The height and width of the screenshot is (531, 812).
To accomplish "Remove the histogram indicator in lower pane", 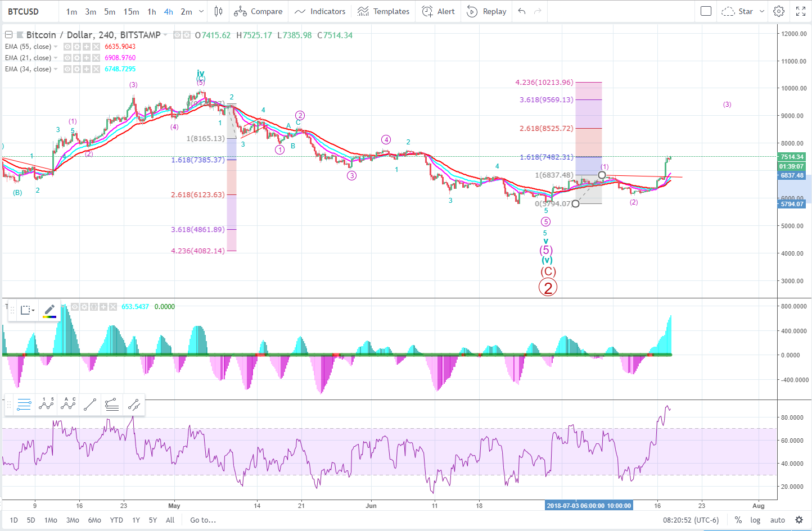I will point(113,307).
